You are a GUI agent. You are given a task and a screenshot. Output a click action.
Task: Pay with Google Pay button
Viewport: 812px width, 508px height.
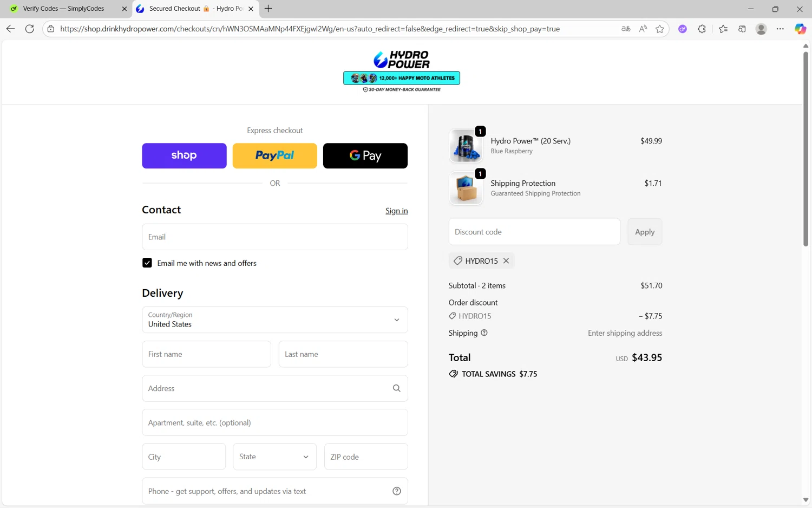click(x=365, y=155)
